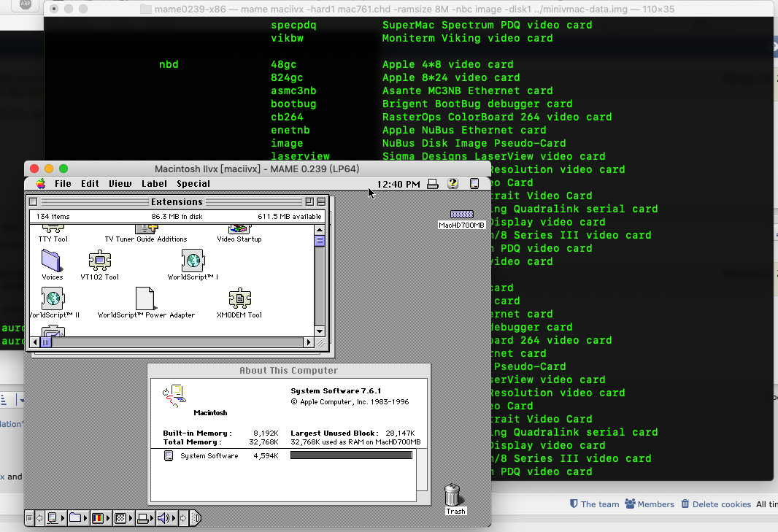The height and width of the screenshot is (532, 778).
Task: Select the Voices folder in Extensions
Action: coord(51,261)
